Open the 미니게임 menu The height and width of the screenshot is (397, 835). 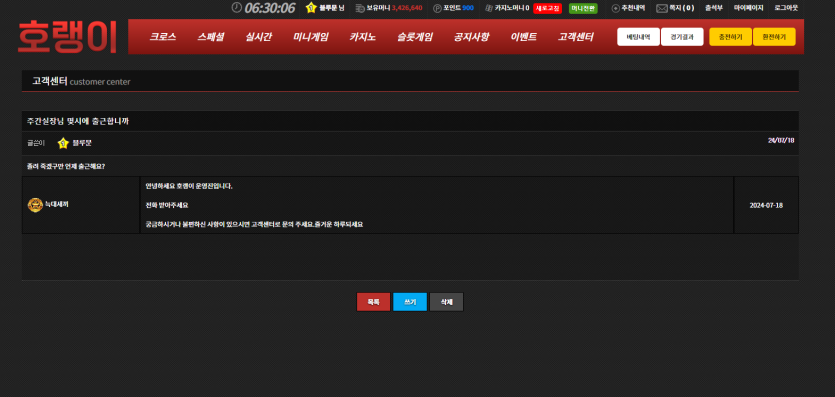pos(311,37)
